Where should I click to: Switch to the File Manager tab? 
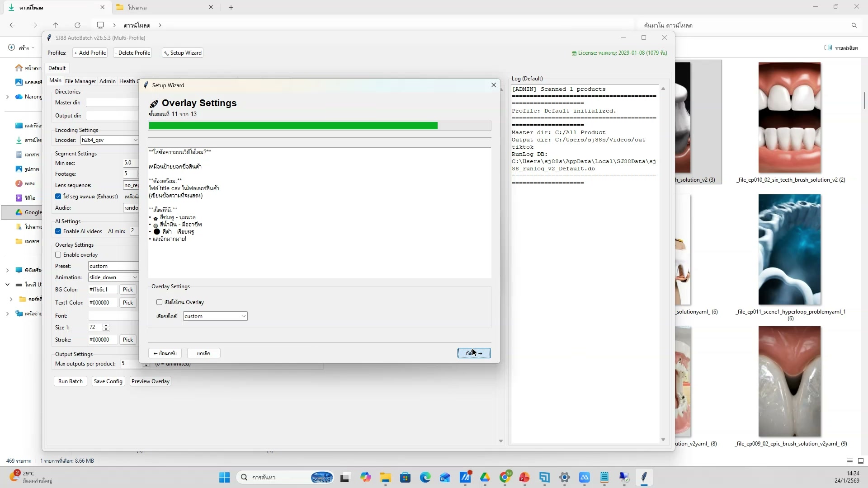(x=80, y=81)
